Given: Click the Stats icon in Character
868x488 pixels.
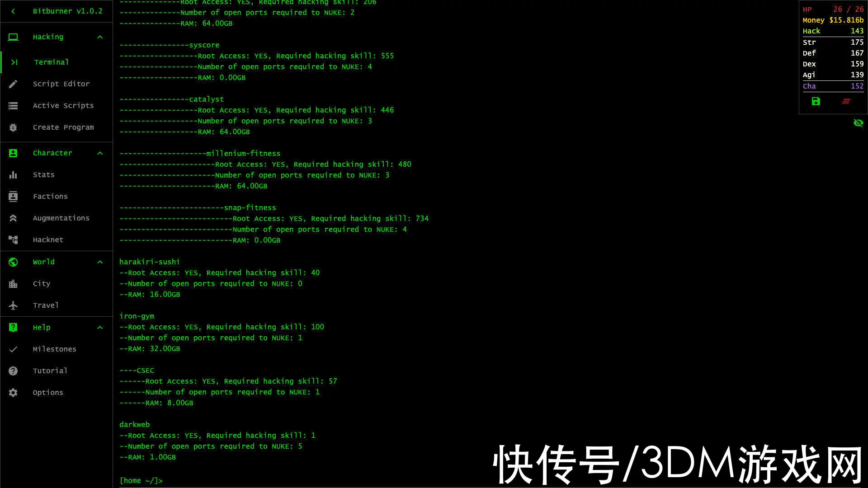Looking at the screenshot, I should coord(13,174).
